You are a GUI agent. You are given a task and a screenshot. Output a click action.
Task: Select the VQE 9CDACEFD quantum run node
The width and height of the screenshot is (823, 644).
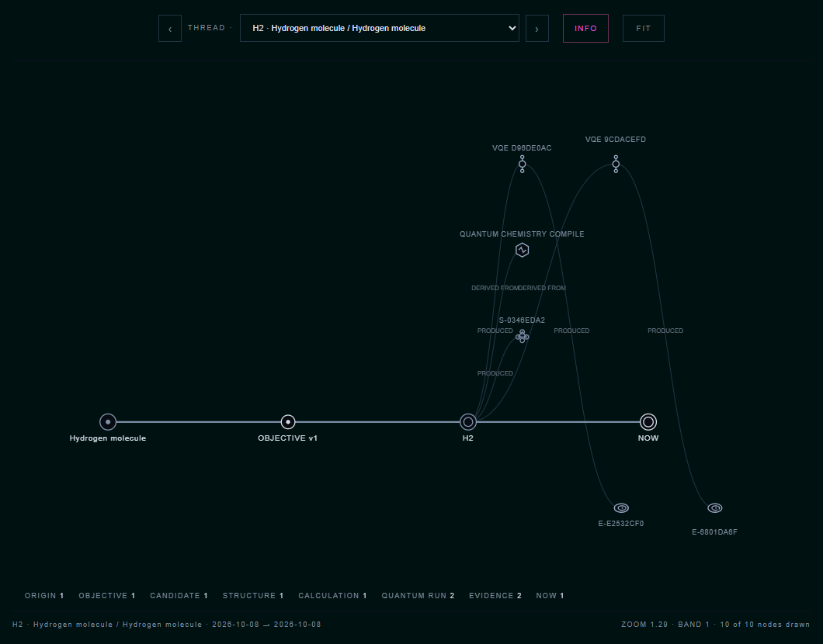coord(616,164)
